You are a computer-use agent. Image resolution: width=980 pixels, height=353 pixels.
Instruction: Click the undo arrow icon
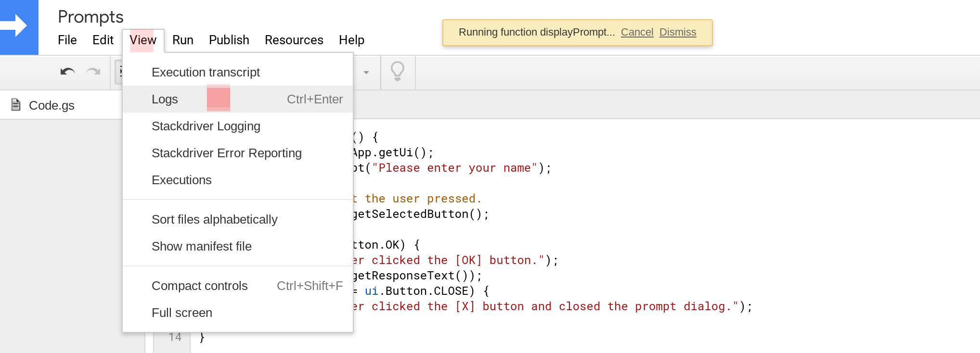coord(67,72)
